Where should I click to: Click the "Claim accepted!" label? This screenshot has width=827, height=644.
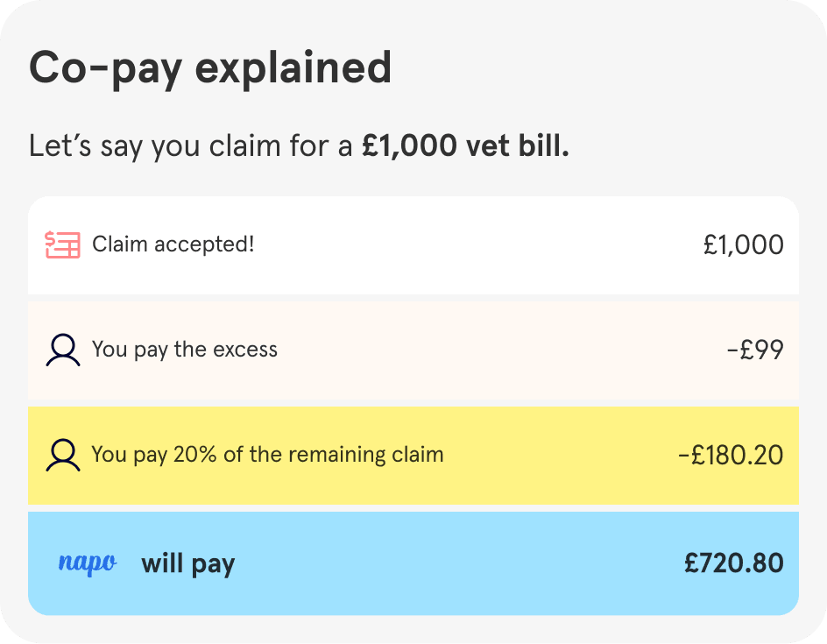(x=173, y=244)
